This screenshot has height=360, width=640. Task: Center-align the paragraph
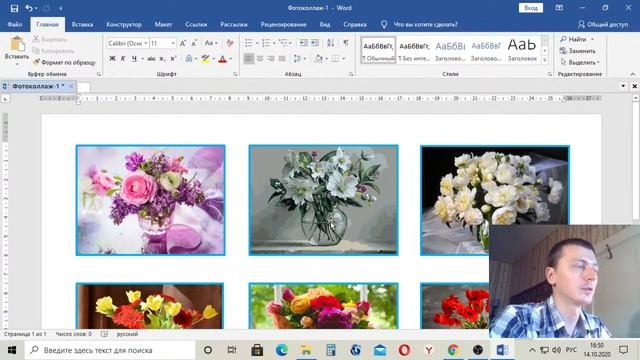260,59
